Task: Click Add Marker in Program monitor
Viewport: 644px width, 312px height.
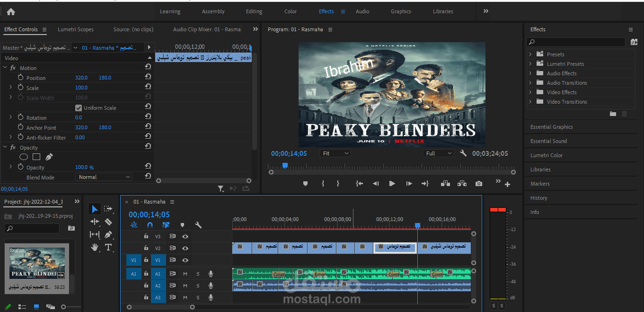Action: [305, 184]
